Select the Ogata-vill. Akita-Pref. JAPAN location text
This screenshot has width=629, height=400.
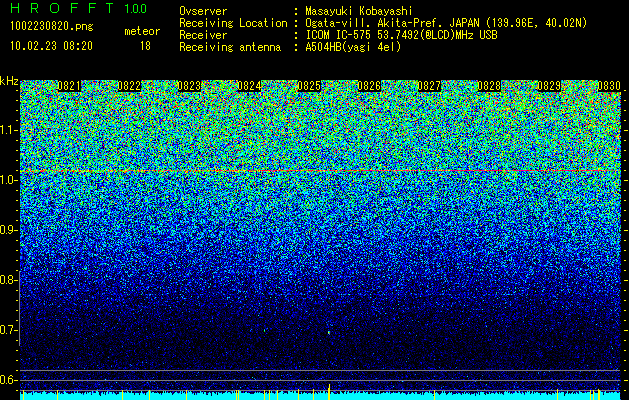[x=446, y=23]
